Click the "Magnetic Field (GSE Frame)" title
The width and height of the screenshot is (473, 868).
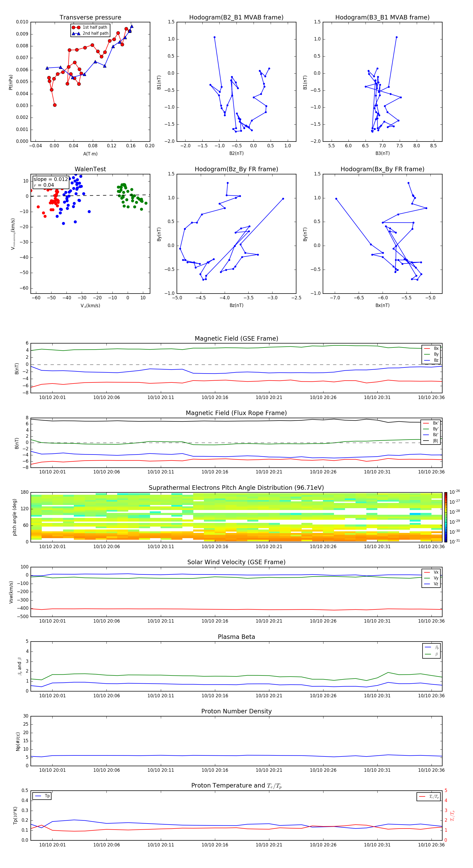236,339
